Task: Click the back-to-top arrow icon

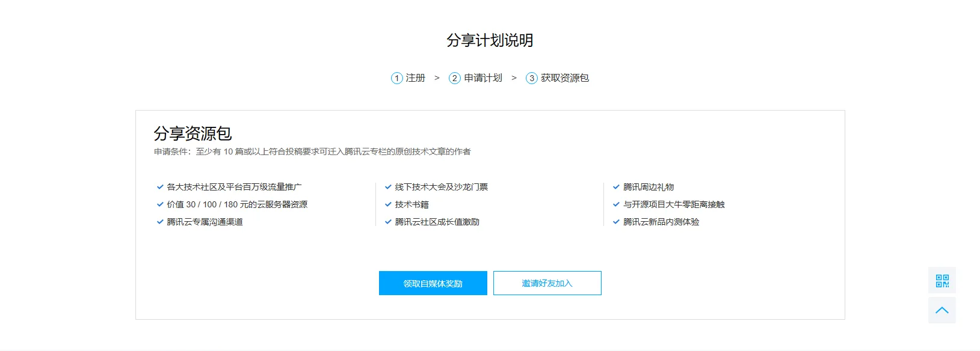Action: [941, 310]
